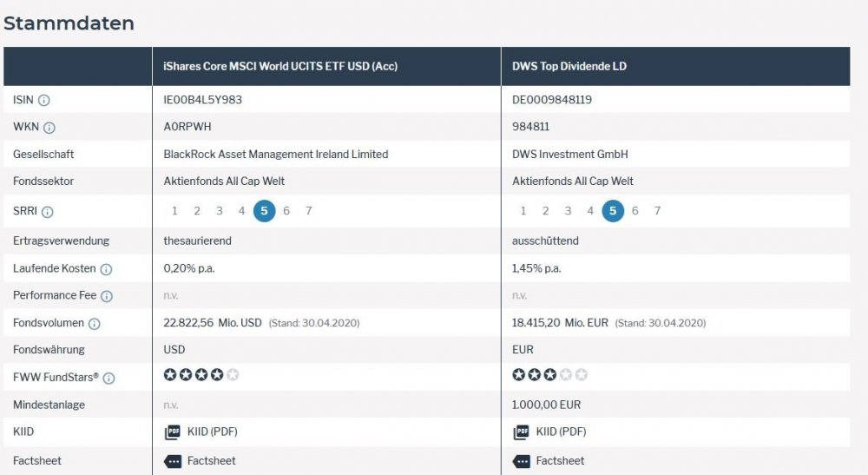Image resolution: width=868 pixels, height=475 pixels.
Task: Click the PDF icon for DWS KIID
Action: coord(521,432)
